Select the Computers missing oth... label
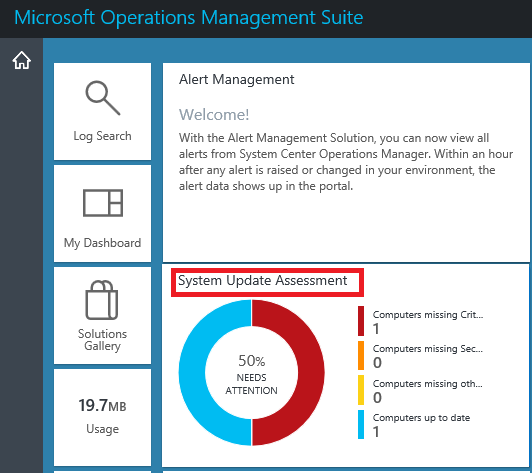532x473 pixels. [x=428, y=384]
